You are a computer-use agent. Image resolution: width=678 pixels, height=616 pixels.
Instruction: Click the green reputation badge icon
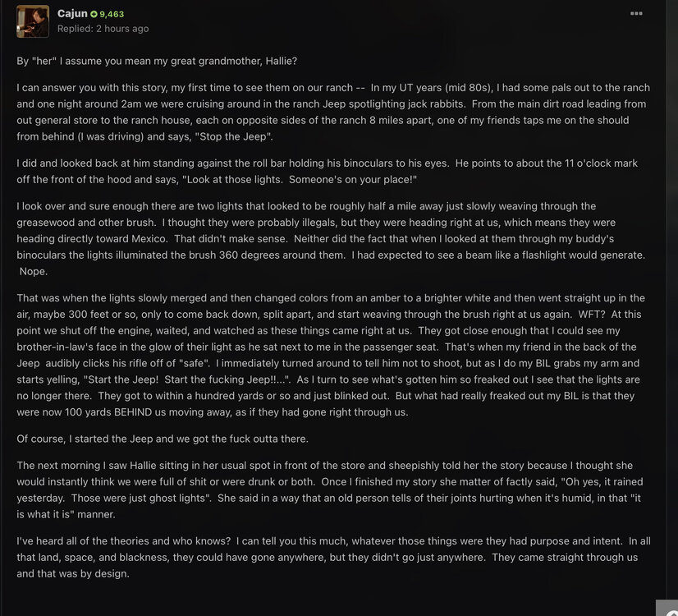pyautogui.click(x=94, y=15)
